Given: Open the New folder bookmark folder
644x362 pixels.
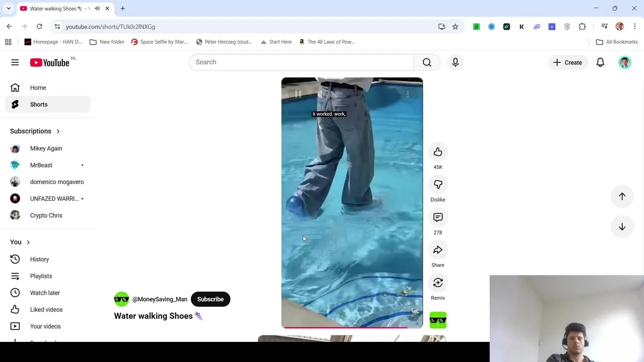Looking at the screenshot, I should 107,42.
